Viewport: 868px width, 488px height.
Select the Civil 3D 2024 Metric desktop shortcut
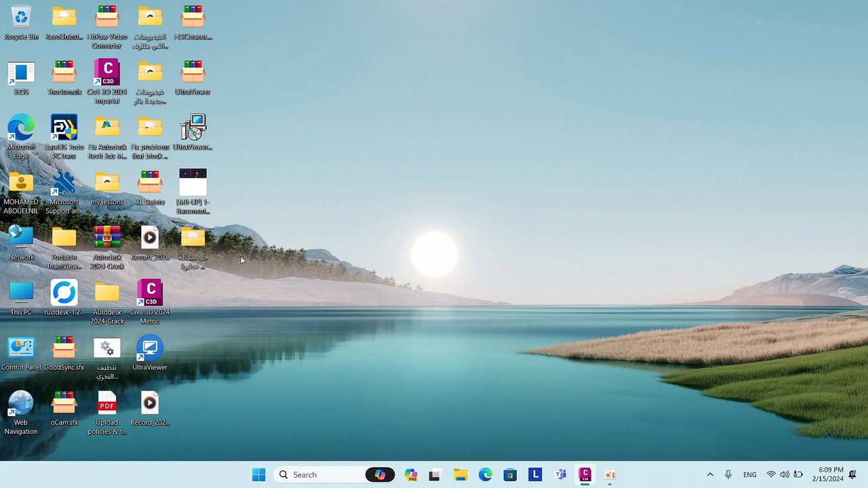[x=149, y=293]
